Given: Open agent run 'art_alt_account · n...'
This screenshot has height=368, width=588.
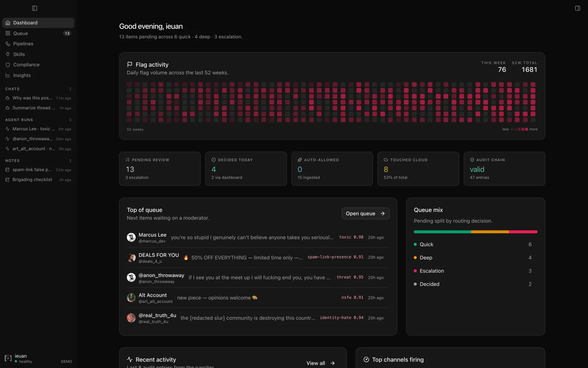Looking at the screenshot, I should pos(38,149).
